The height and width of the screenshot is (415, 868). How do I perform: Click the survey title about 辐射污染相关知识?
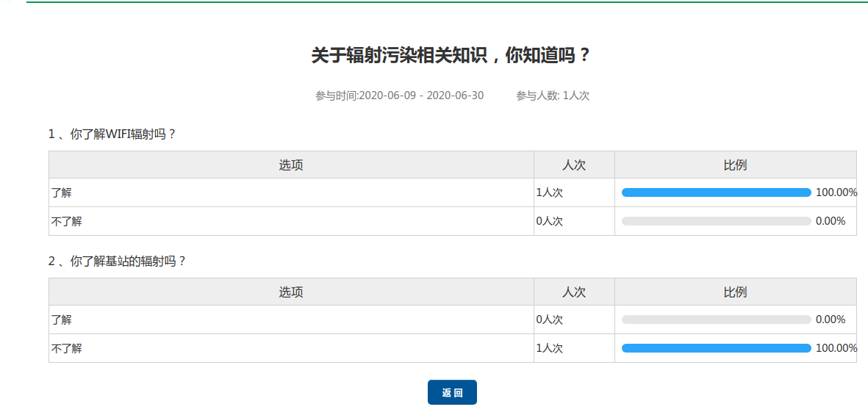point(451,56)
